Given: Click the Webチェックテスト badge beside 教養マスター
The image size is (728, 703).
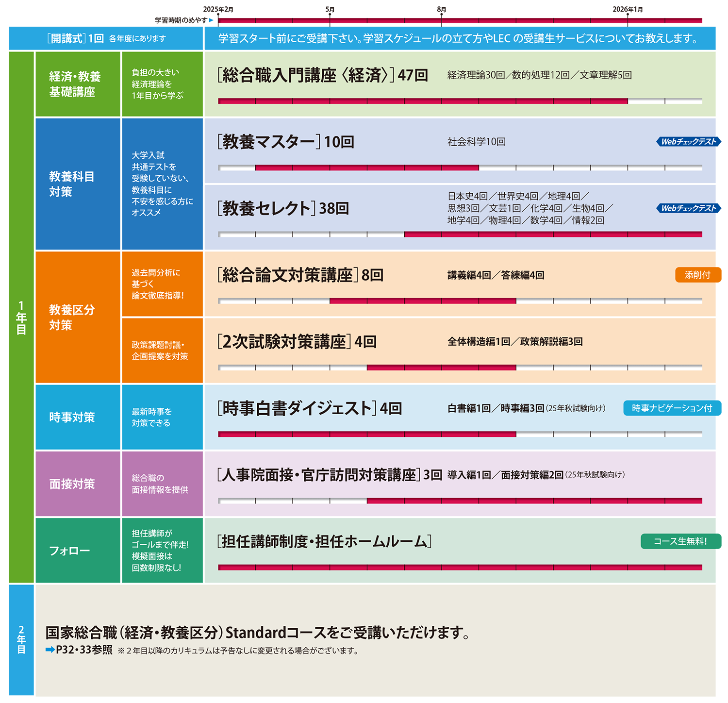Looking at the screenshot, I should [688, 142].
